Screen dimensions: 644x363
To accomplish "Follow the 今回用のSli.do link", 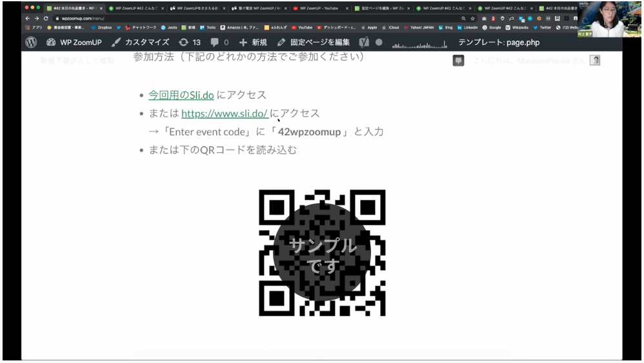I will pos(181,95).
